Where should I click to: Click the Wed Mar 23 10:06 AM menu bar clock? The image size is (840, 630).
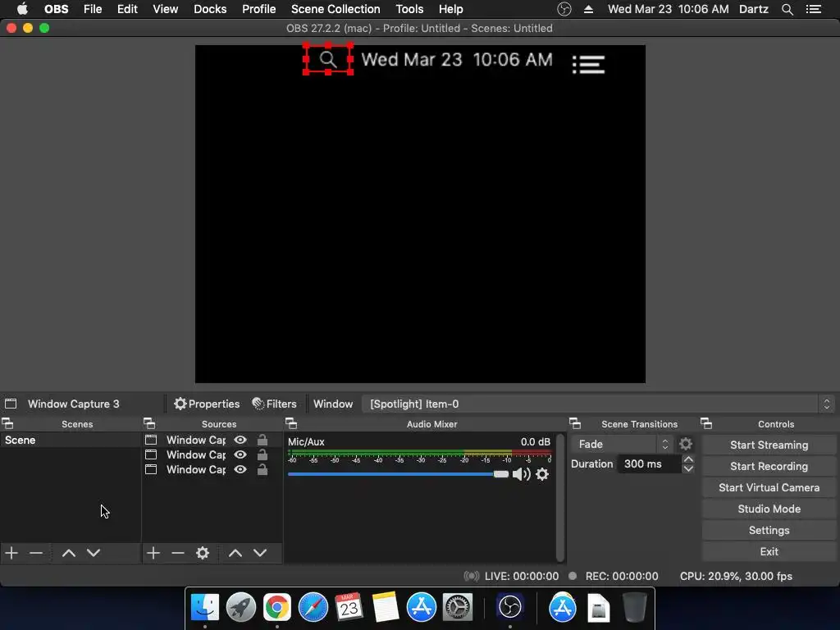click(x=668, y=9)
